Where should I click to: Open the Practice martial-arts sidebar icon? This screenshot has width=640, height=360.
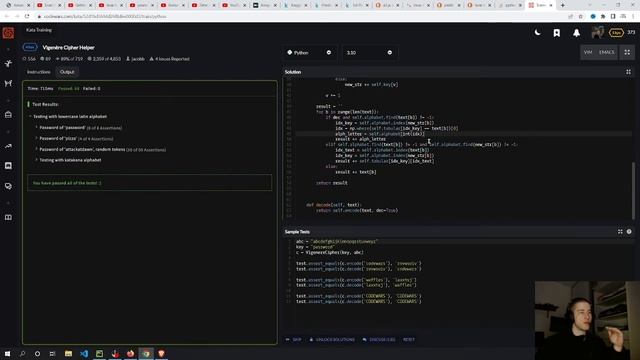8,64
